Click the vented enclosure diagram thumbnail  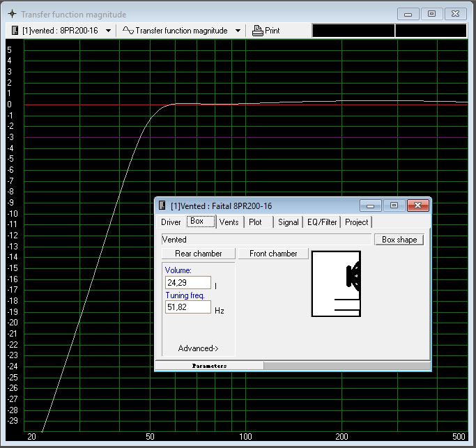click(336, 284)
